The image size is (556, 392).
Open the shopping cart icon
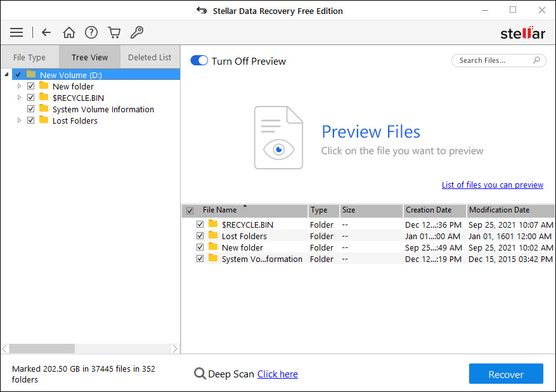pos(114,32)
